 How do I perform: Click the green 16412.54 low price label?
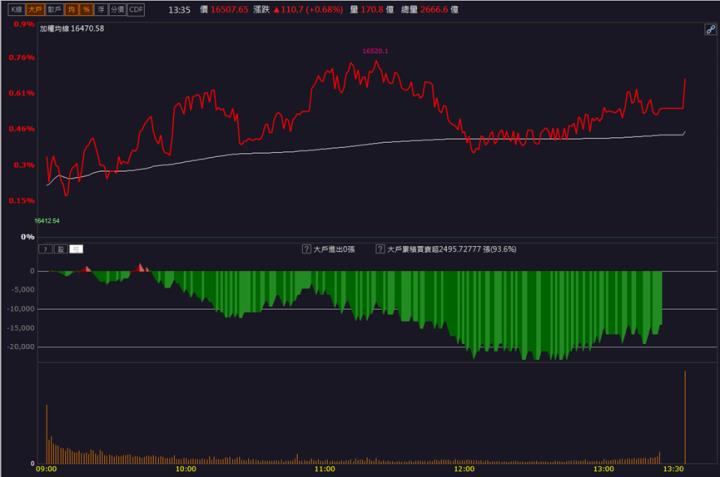coord(47,219)
